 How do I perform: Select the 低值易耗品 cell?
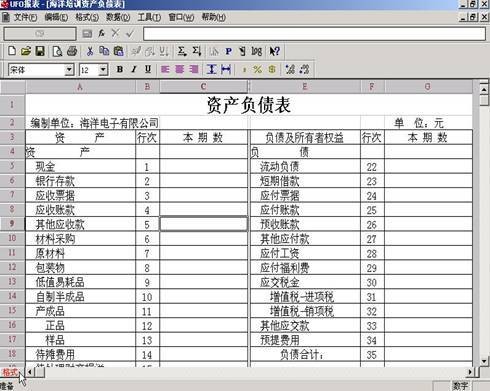(x=80, y=282)
